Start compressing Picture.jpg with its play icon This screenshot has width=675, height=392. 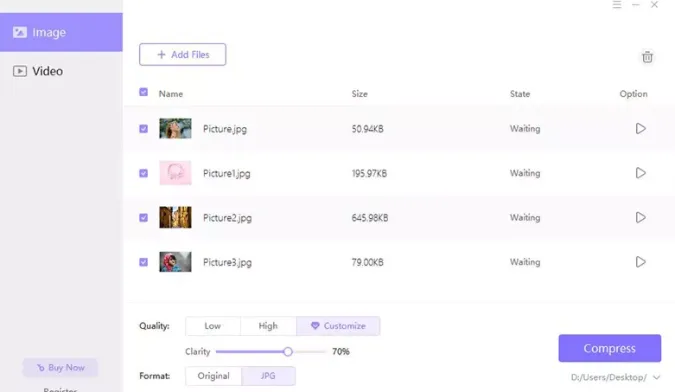(x=640, y=129)
